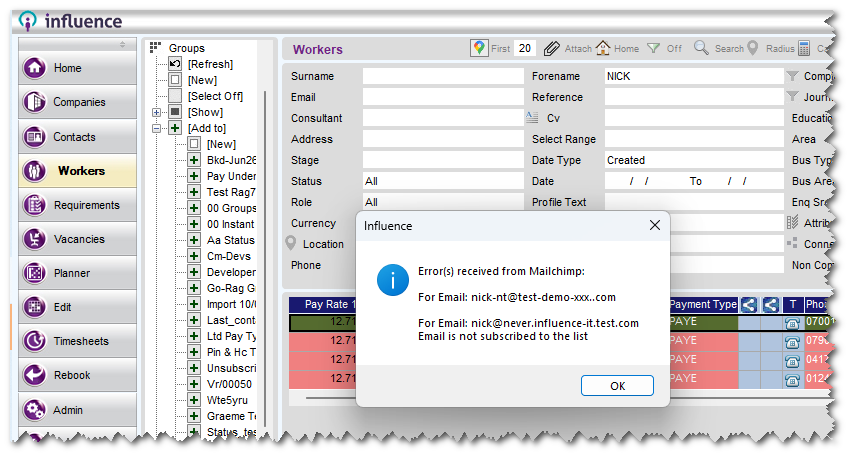Viewport: 853px width, 459px height.
Task: Click the Forename field containing NICK
Action: (x=694, y=76)
